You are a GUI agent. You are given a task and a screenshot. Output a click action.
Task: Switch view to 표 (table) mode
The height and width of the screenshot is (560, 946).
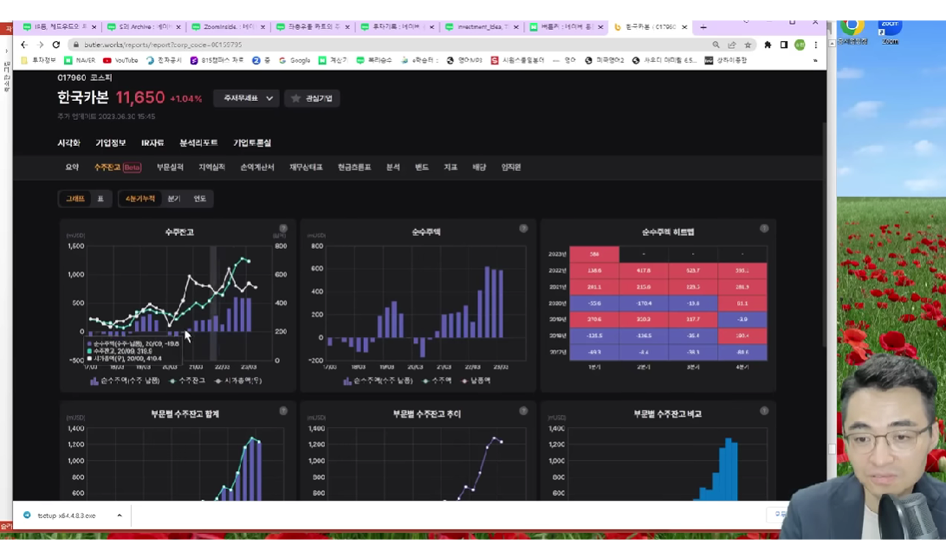[100, 199]
